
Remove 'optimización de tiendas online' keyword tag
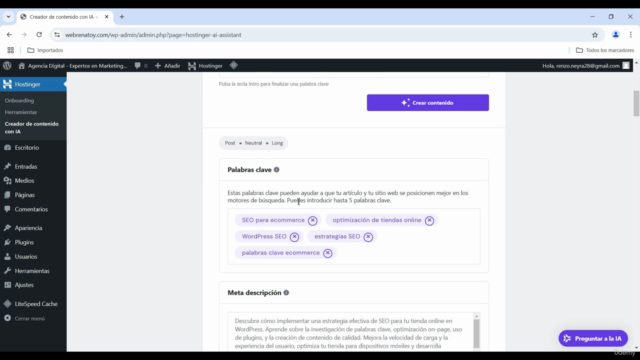pyautogui.click(x=429, y=220)
